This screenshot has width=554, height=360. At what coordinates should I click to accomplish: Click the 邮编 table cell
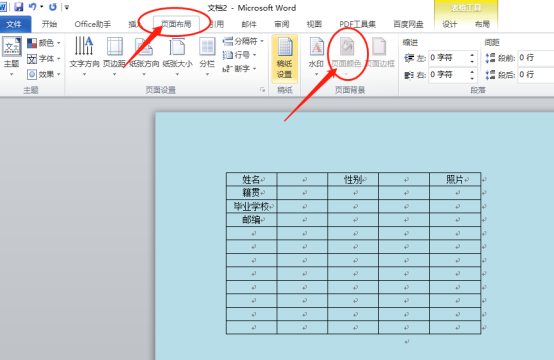pyautogui.click(x=252, y=220)
